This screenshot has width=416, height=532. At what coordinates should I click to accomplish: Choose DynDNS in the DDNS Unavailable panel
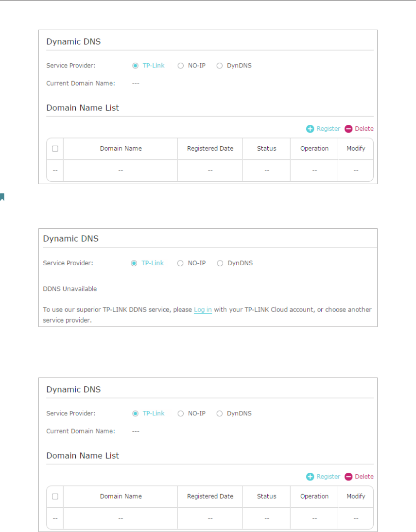pyautogui.click(x=220, y=263)
